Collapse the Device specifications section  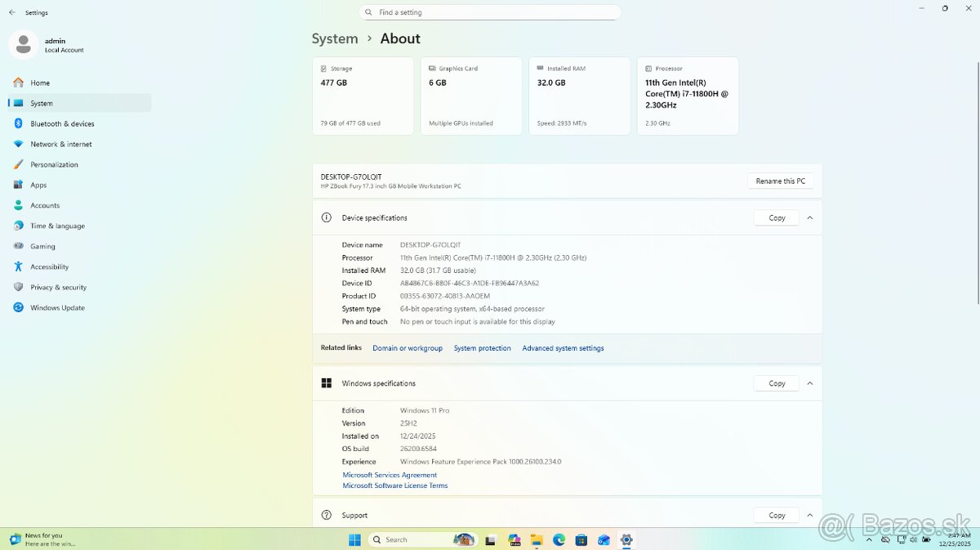tap(809, 217)
